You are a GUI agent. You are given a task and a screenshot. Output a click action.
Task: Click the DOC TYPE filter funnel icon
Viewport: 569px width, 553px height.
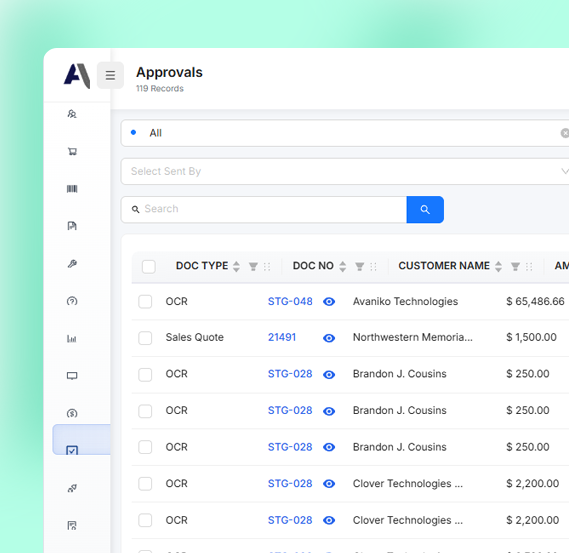(x=253, y=267)
